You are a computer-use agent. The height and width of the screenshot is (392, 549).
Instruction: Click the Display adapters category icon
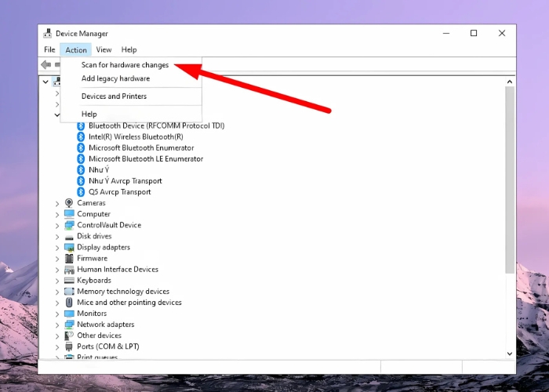coord(69,247)
